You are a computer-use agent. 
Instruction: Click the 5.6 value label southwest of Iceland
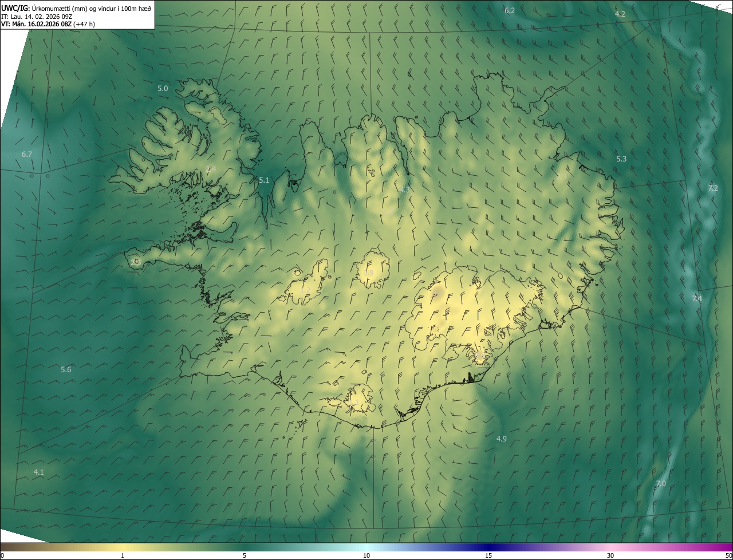(x=66, y=370)
